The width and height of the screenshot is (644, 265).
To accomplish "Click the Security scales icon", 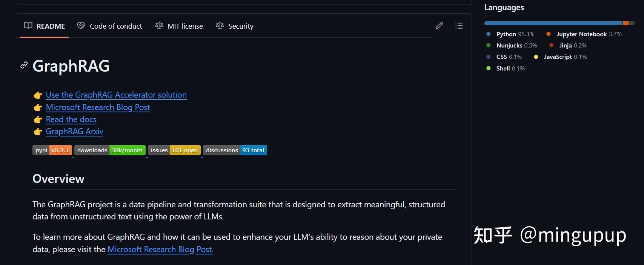I will click(220, 26).
